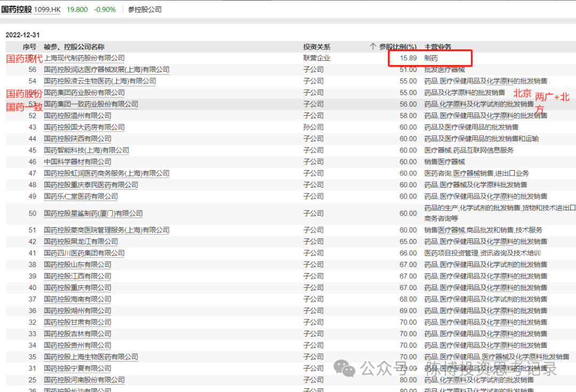Open 国药控股贵州有限公司 link
This screenshot has height=392, width=576.
(x=77, y=346)
